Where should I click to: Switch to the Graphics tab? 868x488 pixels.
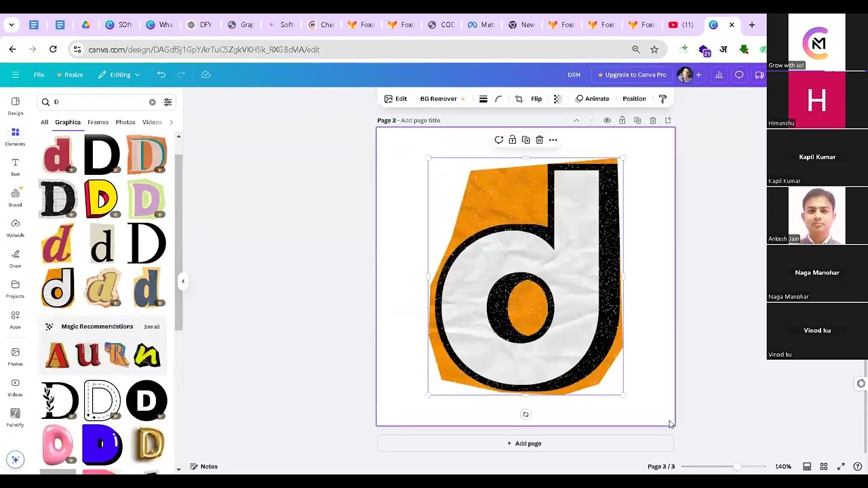point(68,123)
